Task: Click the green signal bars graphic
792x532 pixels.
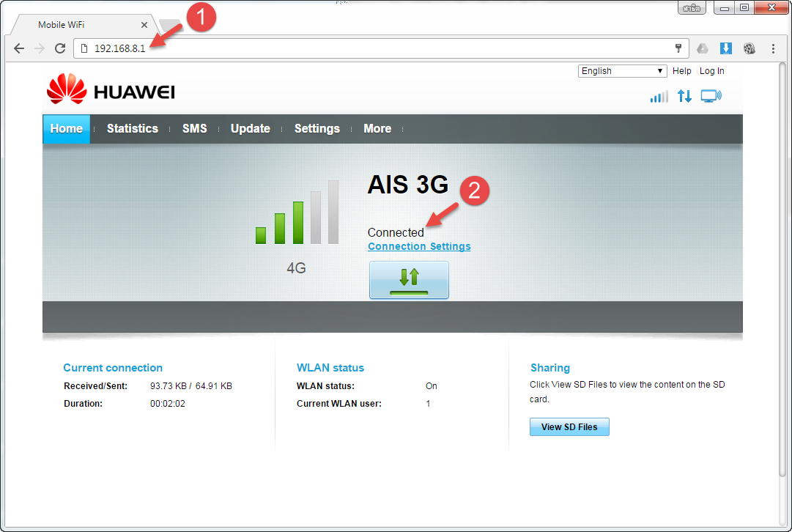Action: [297, 213]
